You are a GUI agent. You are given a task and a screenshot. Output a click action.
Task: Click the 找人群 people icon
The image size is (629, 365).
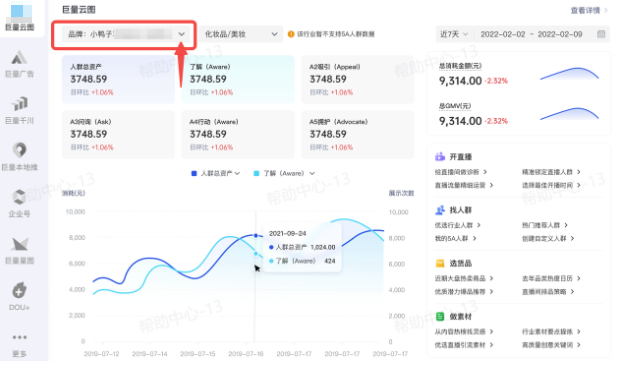point(440,210)
